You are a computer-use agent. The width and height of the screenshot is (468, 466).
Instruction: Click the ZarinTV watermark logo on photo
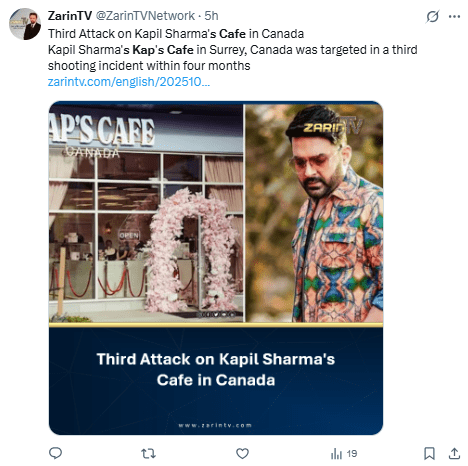point(332,126)
